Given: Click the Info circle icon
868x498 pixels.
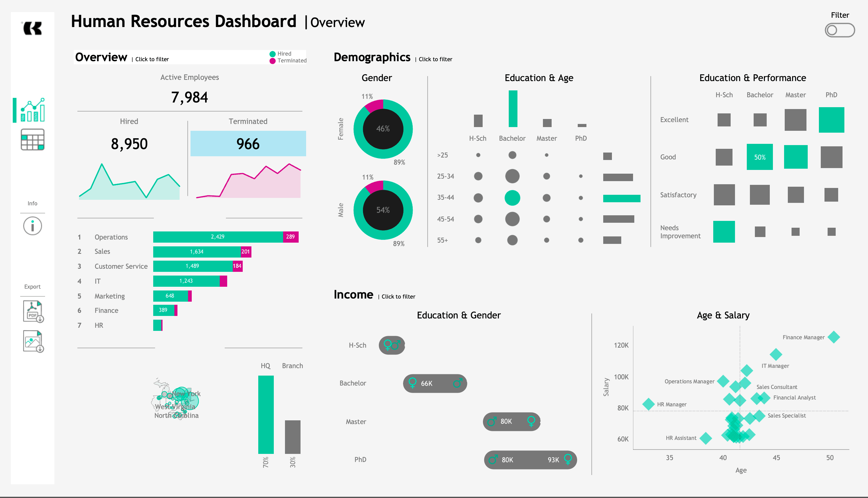Looking at the screenshot, I should [33, 226].
